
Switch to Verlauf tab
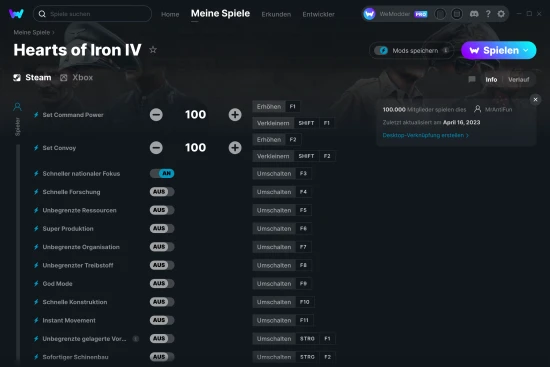click(518, 80)
